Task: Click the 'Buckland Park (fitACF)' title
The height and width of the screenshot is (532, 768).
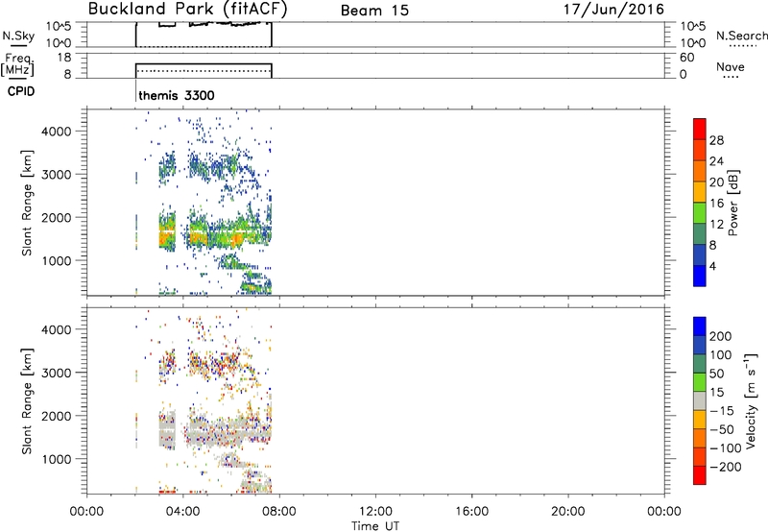Action: coord(187,10)
